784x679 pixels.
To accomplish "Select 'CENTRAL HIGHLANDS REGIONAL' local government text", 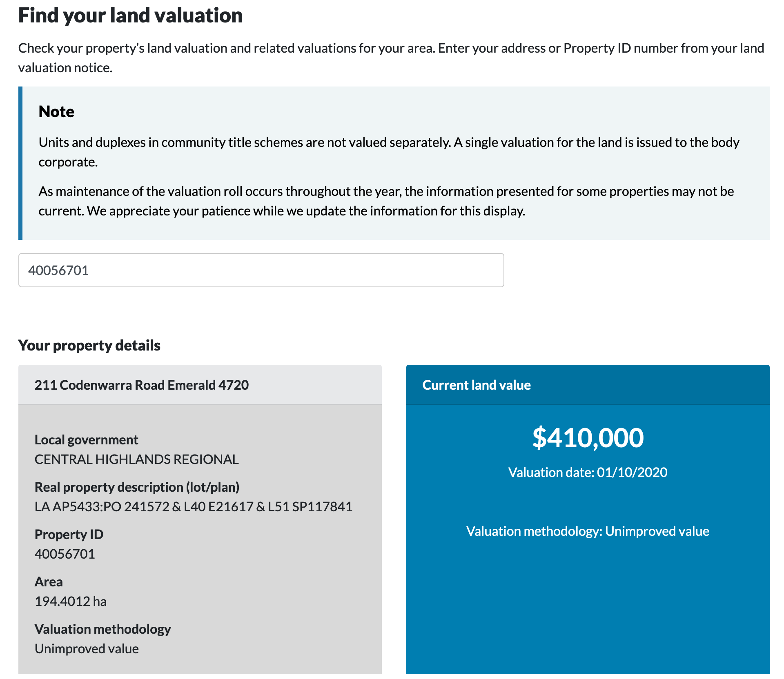I will 136,459.
